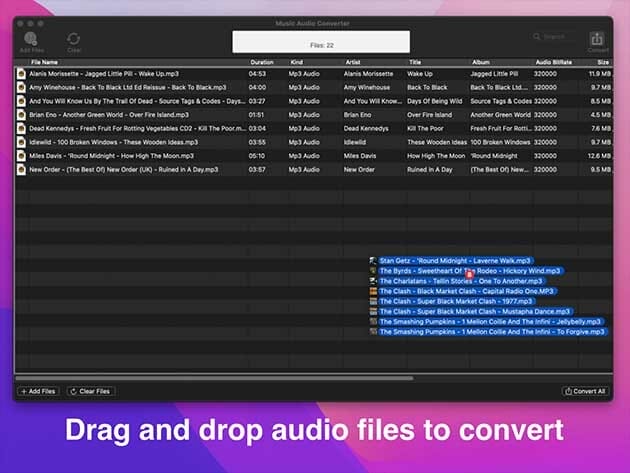Click album art icon of Miles Davis file
Image resolution: width=630 pixels, height=473 pixels.
tap(21, 156)
